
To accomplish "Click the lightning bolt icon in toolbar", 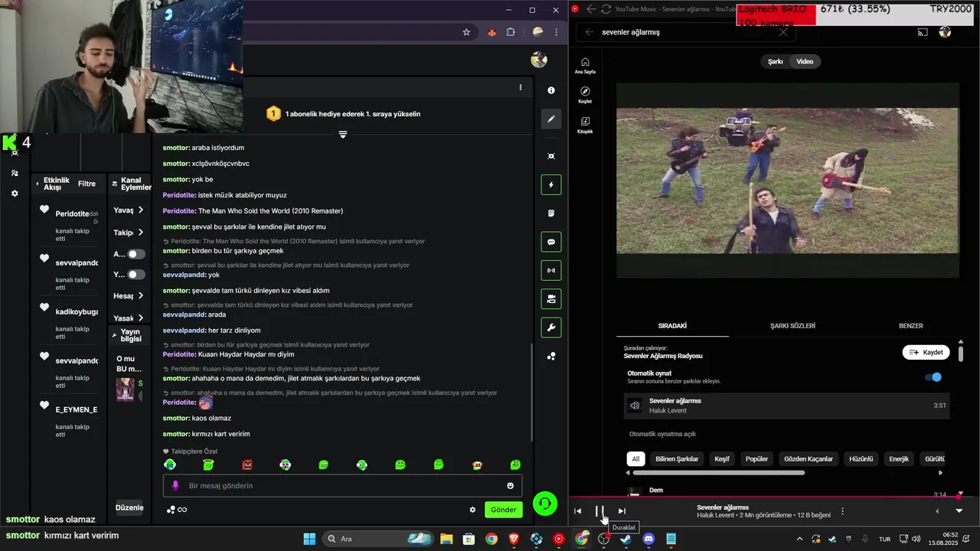I will [x=551, y=185].
